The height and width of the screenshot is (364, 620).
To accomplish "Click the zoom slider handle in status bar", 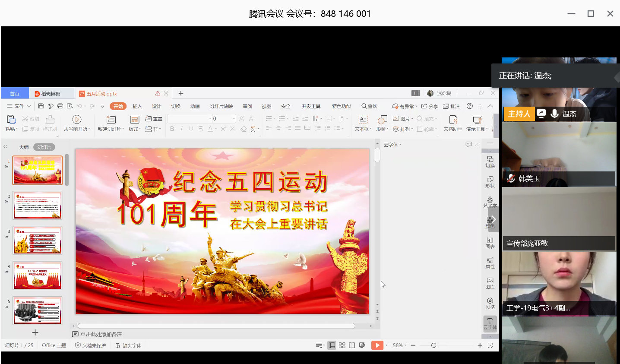I will [434, 345].
